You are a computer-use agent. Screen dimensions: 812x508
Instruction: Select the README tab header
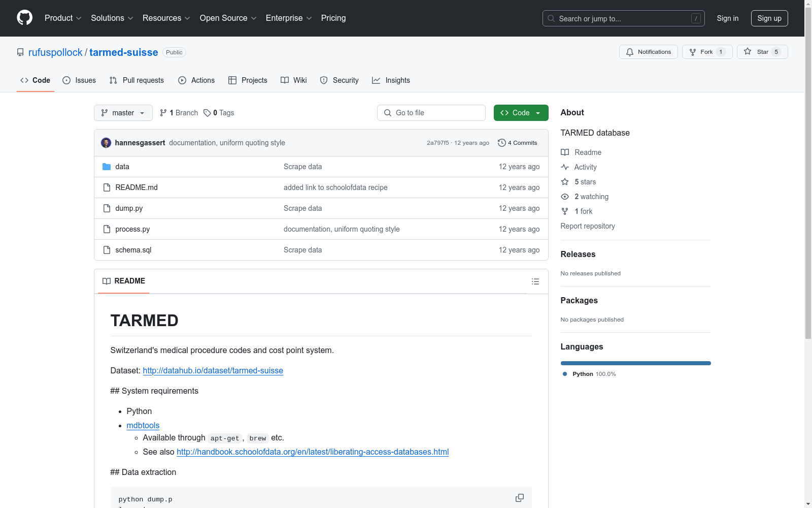pos(124,281)
